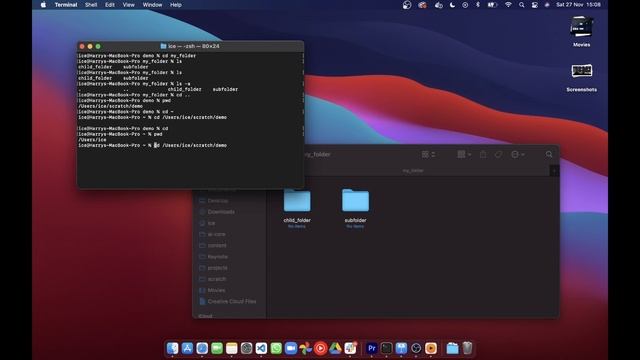Open Spotlight search in the menu bar

pyautogui.click(x=522, y=5)
